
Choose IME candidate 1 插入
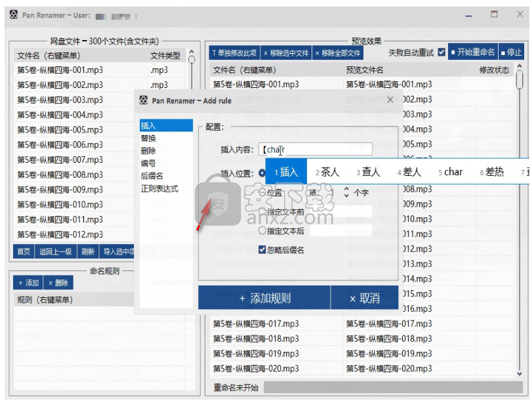coord(287,172)
